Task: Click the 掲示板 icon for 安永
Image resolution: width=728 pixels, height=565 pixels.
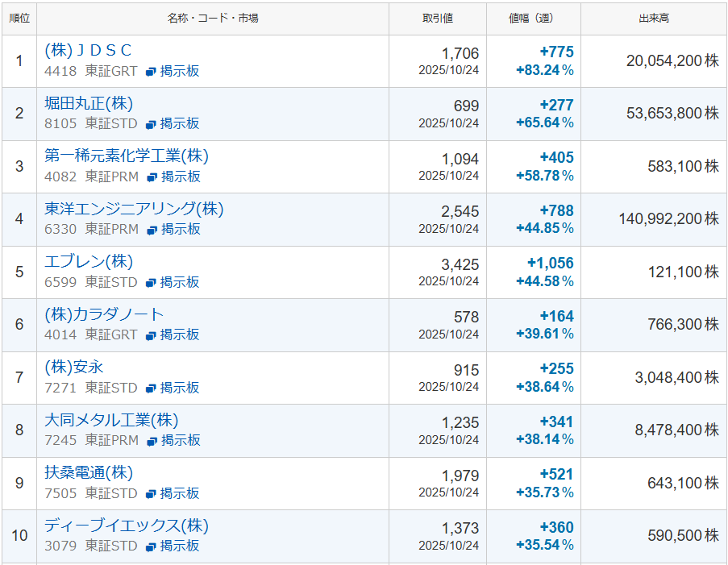Action: pyautogui.click(x=151, y=388)
